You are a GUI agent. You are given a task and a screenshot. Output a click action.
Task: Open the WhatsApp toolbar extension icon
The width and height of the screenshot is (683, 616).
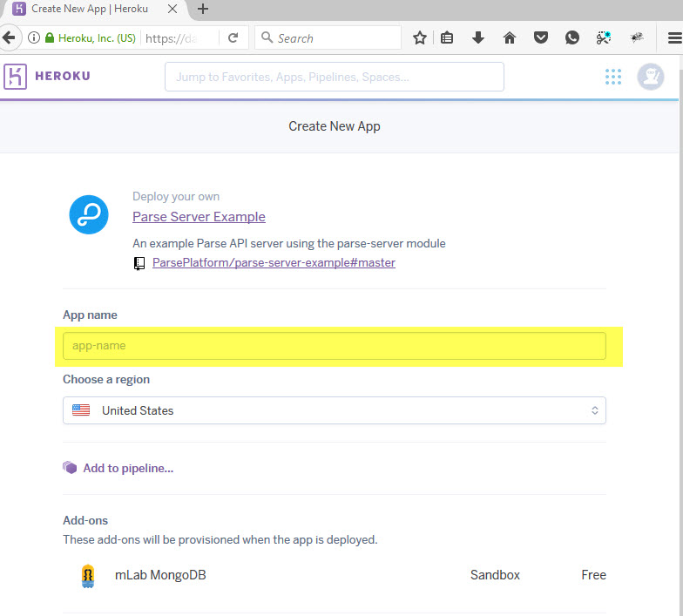571,38
